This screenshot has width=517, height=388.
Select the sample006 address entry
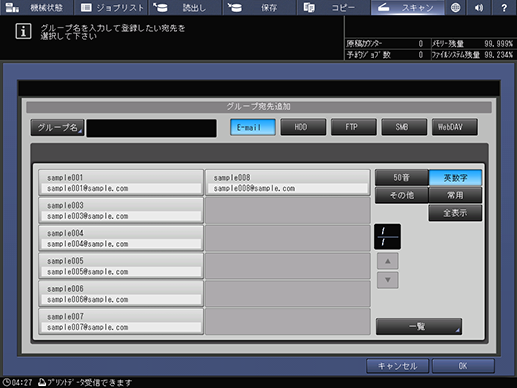(121, 294)
